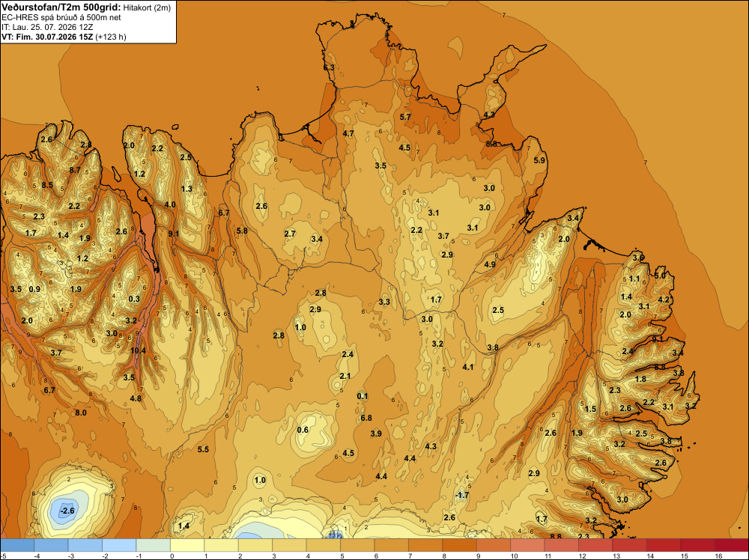
Task: Click the temperature value "0.3" on the map
Action: click(134, 299)
